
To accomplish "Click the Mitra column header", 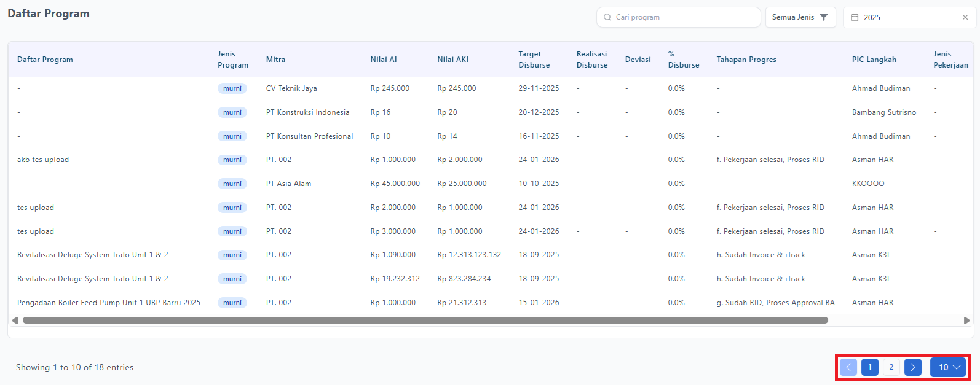I will [275, 60].
